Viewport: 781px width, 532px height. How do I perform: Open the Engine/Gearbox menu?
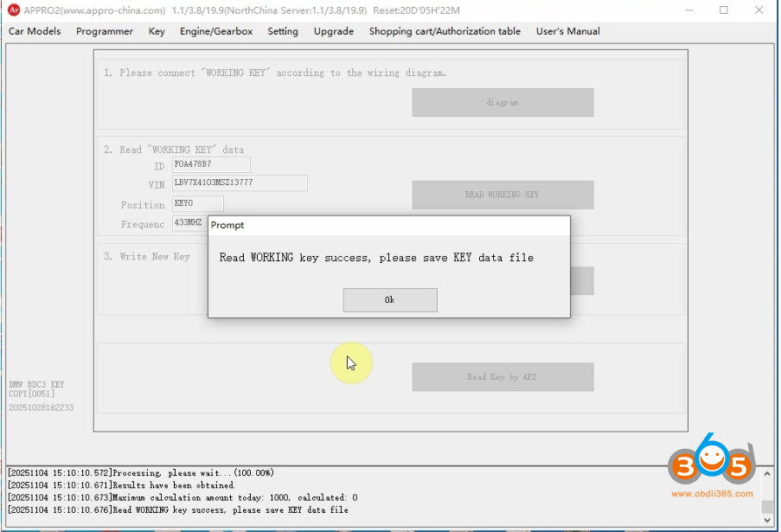click(215, 31)
